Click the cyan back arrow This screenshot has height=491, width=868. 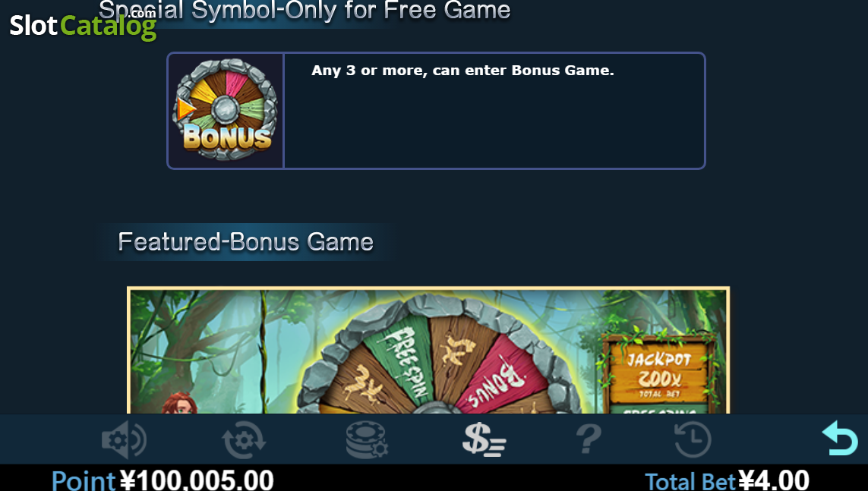point(840,438)
